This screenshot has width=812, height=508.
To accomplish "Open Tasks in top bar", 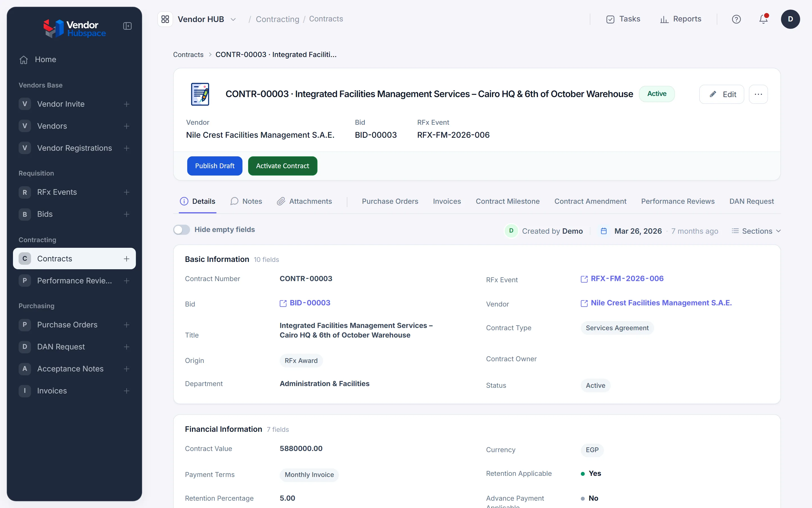I will point(623,19).
